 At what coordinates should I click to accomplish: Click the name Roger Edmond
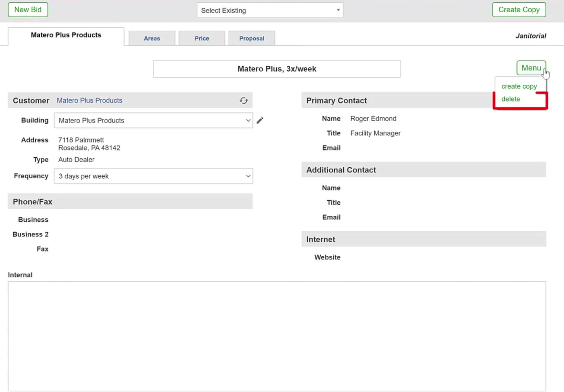click(x=373, y=118)
